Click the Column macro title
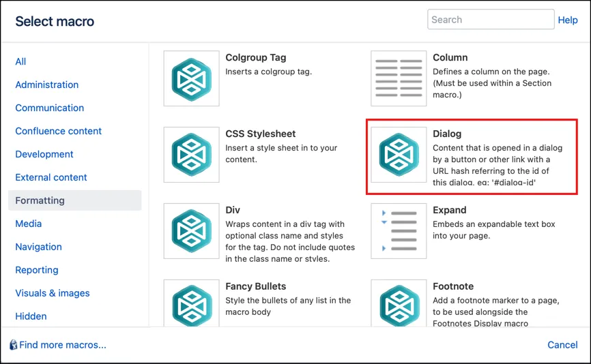Screen dimensions: 591x364 tap(450, 57)
